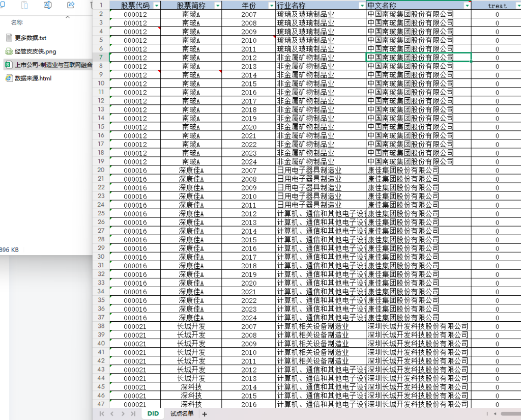Click 康佳集团股份有限公司 cell in row 30
The image size is (521, 420).
tap(419, 257)
